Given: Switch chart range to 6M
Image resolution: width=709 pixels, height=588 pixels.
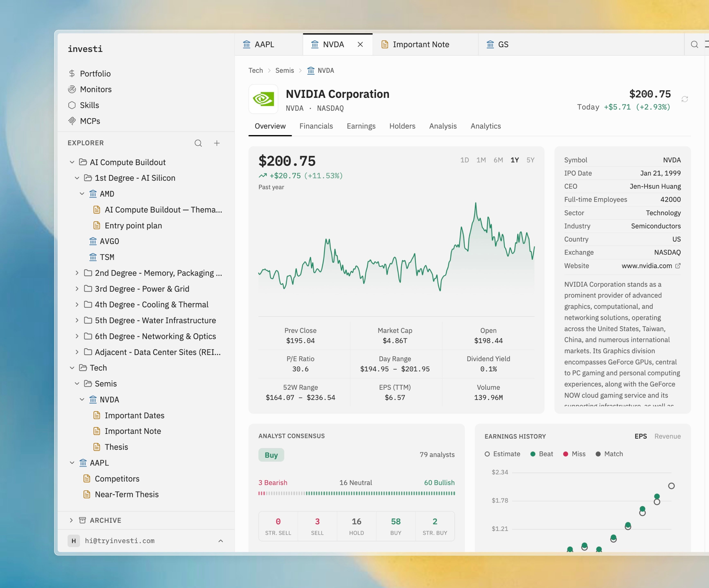Looking at the screenshot, I should [x=498, y=160].
